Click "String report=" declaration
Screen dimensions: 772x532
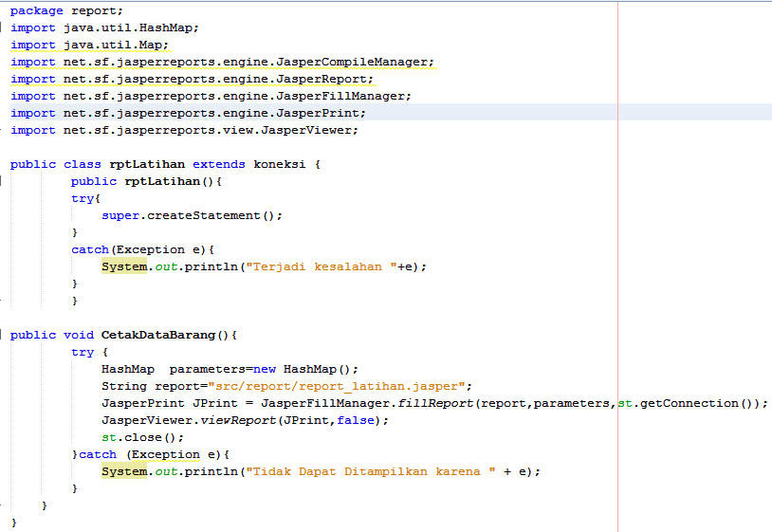pyautogui.click(x=155, y=386)
